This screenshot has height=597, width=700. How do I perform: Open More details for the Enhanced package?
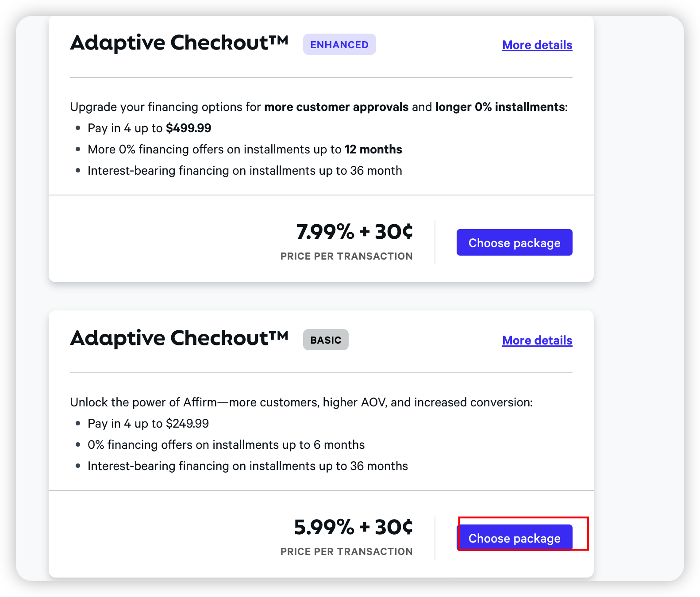(537, 45)
